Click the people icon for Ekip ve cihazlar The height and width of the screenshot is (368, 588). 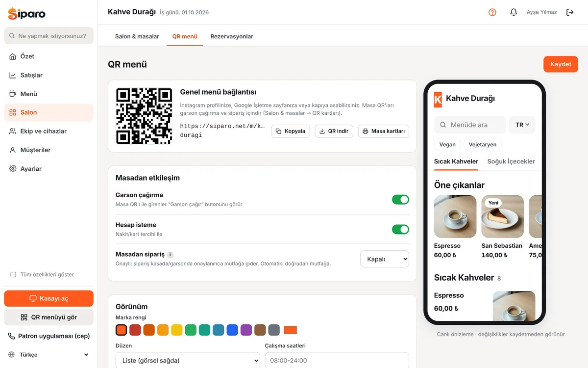point(13,131)
